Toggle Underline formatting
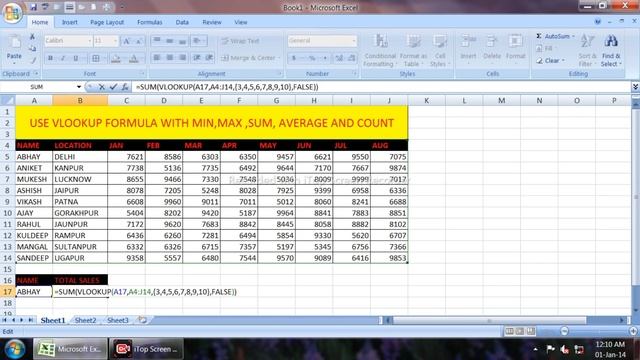 (76, 59)
